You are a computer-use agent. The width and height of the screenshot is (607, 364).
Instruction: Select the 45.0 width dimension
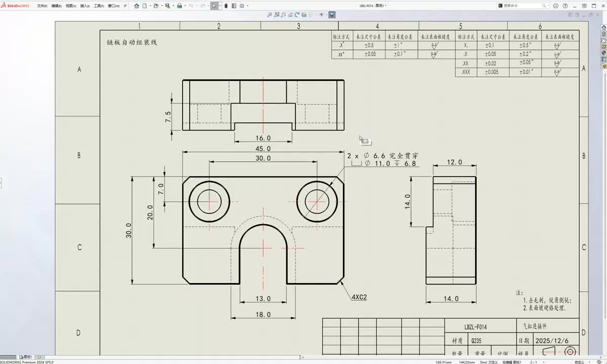[263, 149]
